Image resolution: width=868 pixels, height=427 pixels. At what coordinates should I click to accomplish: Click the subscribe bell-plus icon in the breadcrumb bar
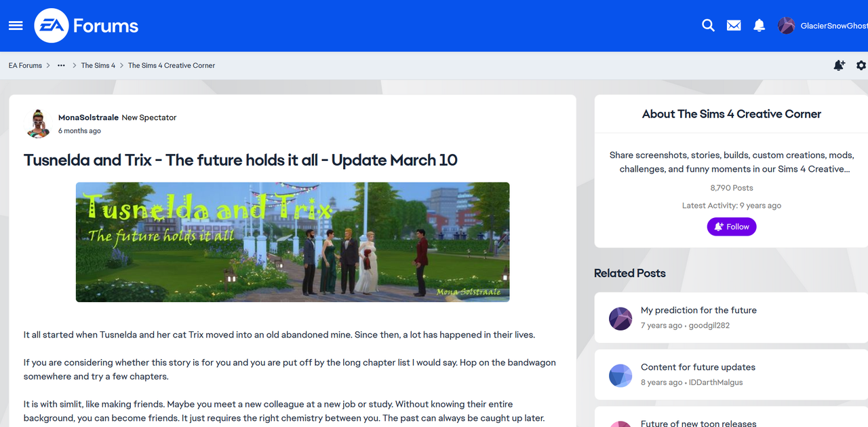point(840,65)
